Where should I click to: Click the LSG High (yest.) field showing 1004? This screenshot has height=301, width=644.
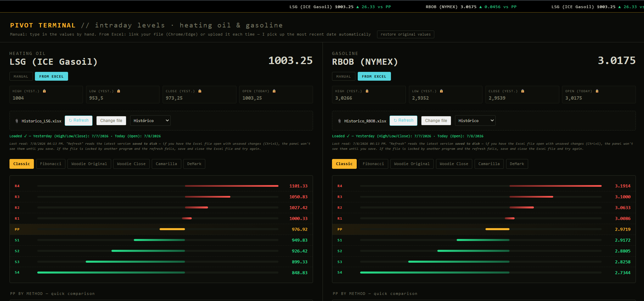pyautogui.click(x=46, y=95)
